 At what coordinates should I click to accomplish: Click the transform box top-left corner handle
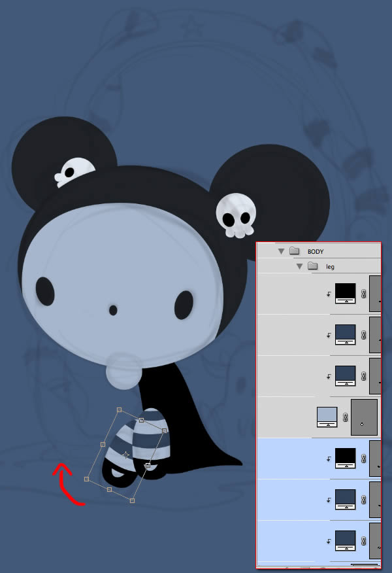[119, 410]
